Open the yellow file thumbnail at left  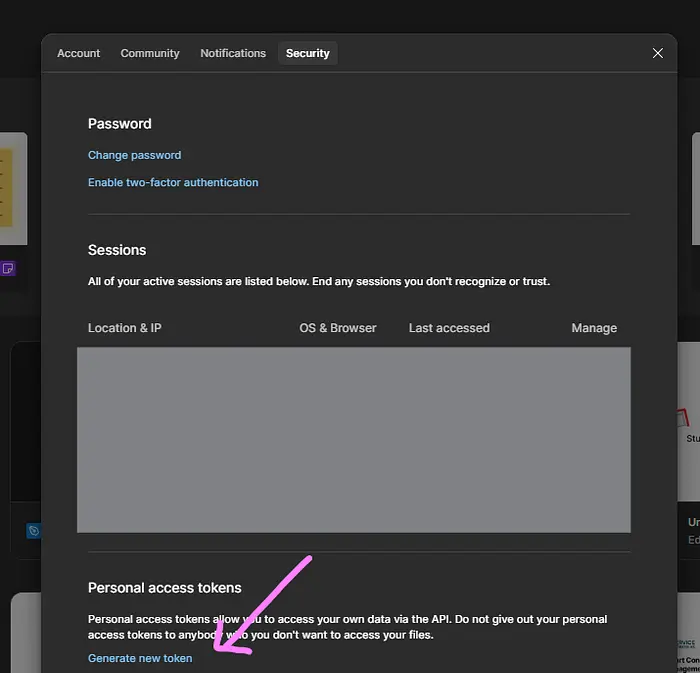pos(12,188)
